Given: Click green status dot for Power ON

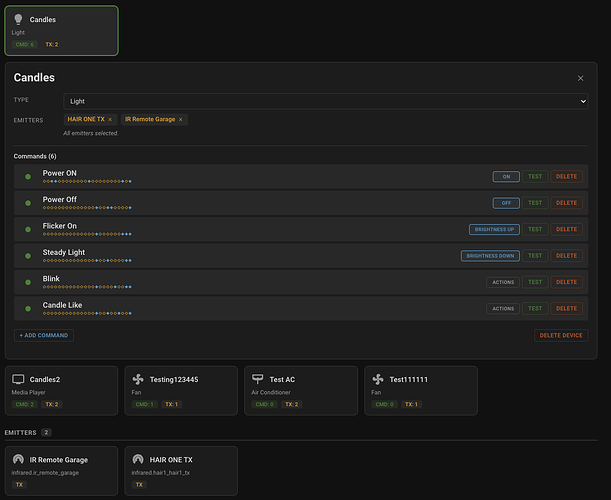Looking at the screenshot, I should (x=28, y=177).
